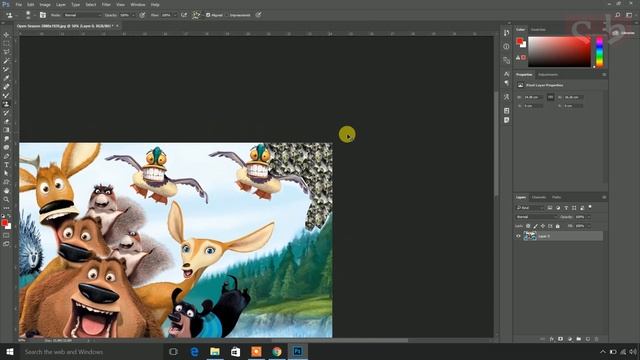Open the collapsed Paragraph panel icon
Screen dimensions: 640x360
[507, 82]
